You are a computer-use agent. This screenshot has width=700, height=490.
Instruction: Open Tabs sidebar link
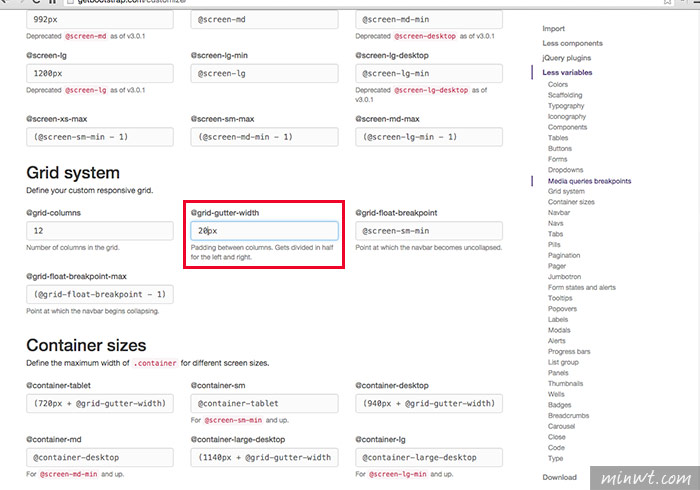pyautogui.click(x=555, y=234)
